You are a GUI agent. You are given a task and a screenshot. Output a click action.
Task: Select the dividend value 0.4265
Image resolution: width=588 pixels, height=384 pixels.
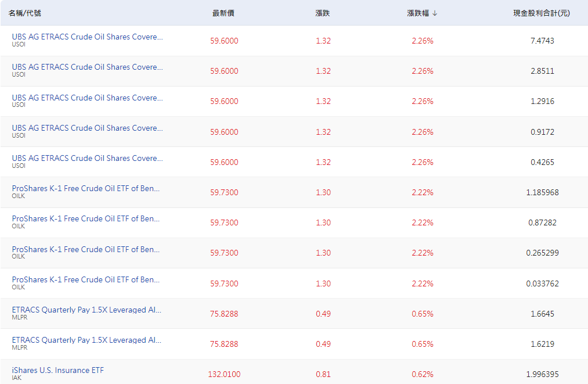542,162
